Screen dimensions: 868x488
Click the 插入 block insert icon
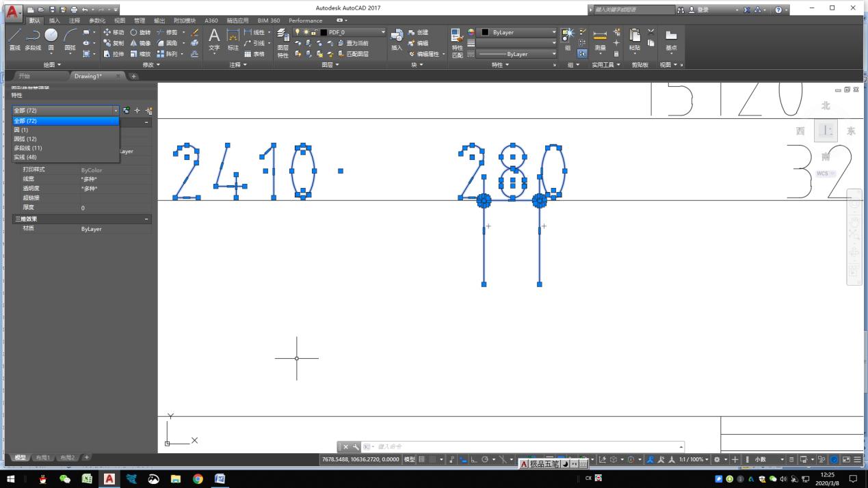[397, 40]
